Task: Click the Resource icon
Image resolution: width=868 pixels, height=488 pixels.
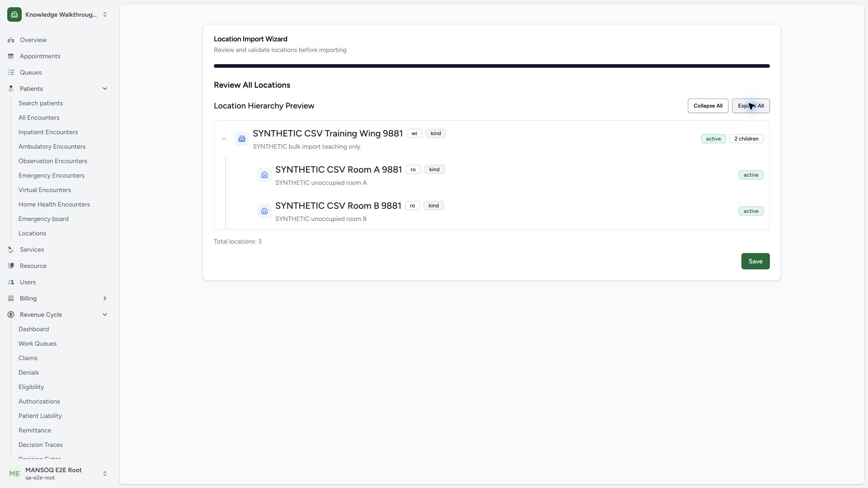Action: 11,266
